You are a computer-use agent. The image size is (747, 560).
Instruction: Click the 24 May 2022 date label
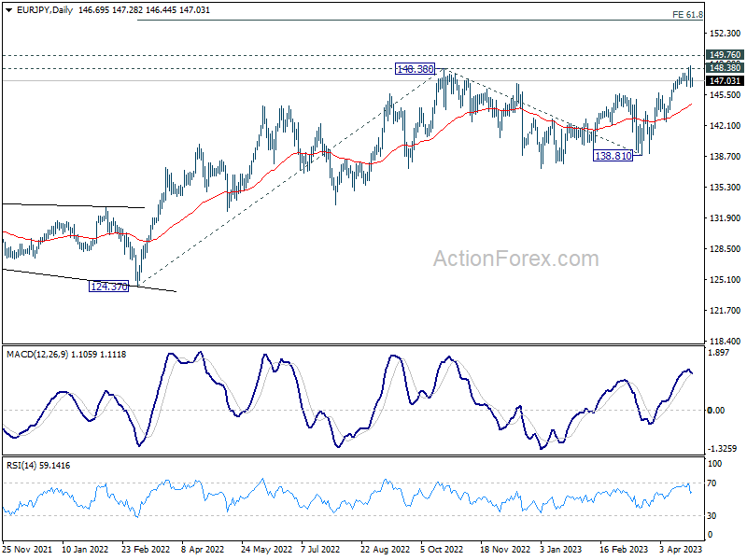click(266, 549)
